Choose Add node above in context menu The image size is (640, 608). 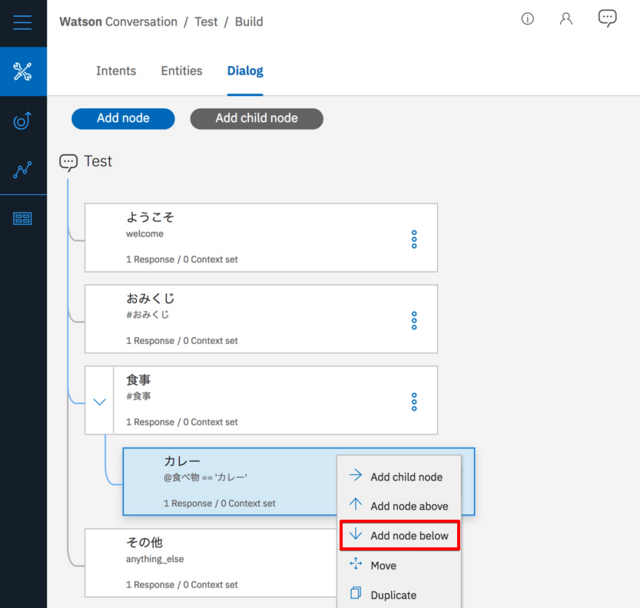(399, 506)
